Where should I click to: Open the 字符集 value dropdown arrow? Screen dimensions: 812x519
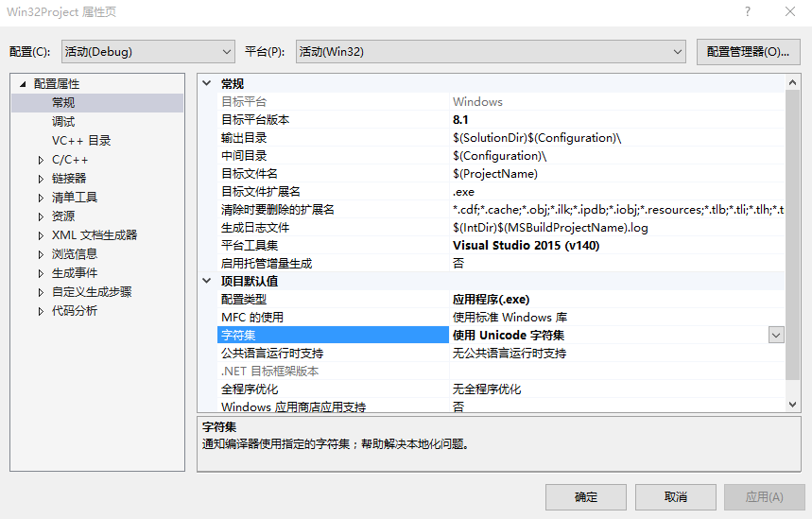pos(776,335)
